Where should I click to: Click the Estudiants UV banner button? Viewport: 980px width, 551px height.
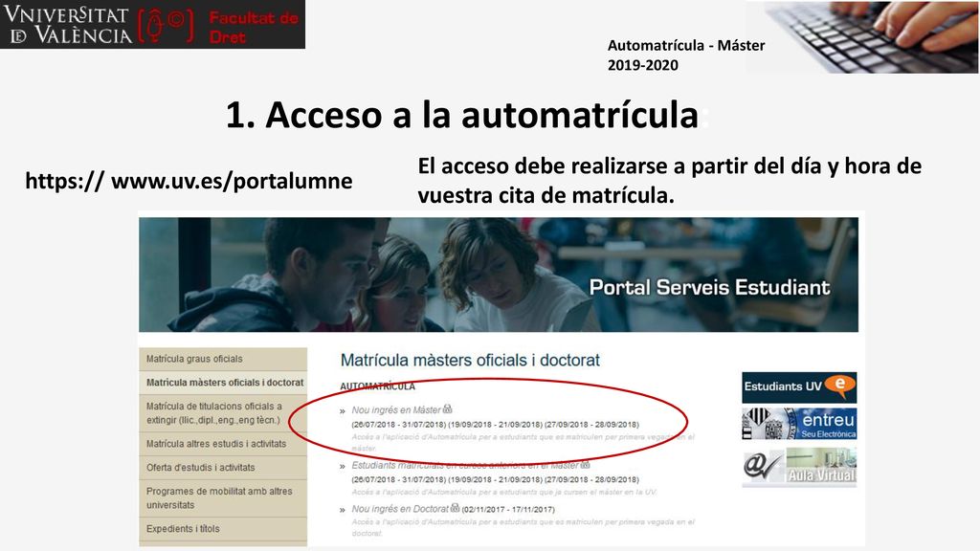[x=799, y=387]
